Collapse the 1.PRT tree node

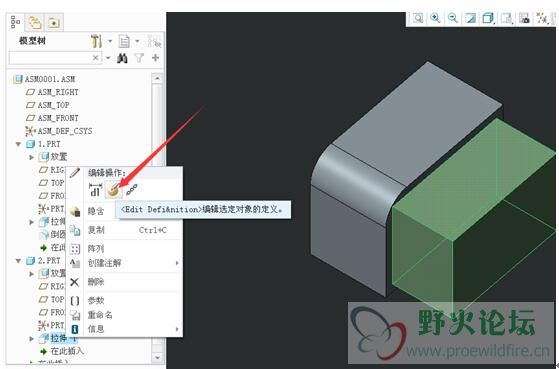coord(18,144)
